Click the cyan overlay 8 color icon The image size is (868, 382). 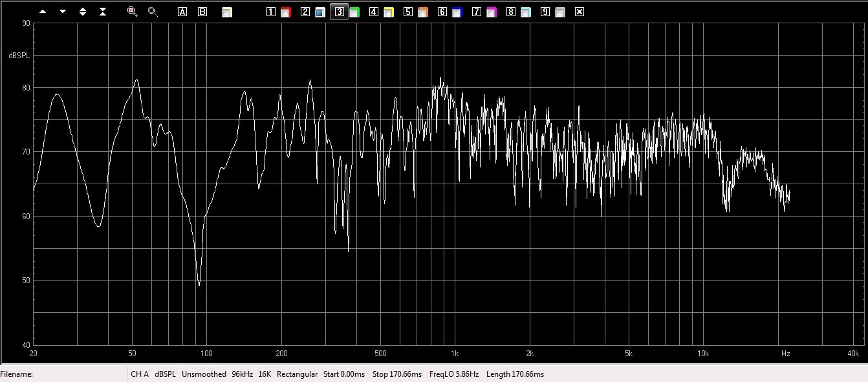525,12
